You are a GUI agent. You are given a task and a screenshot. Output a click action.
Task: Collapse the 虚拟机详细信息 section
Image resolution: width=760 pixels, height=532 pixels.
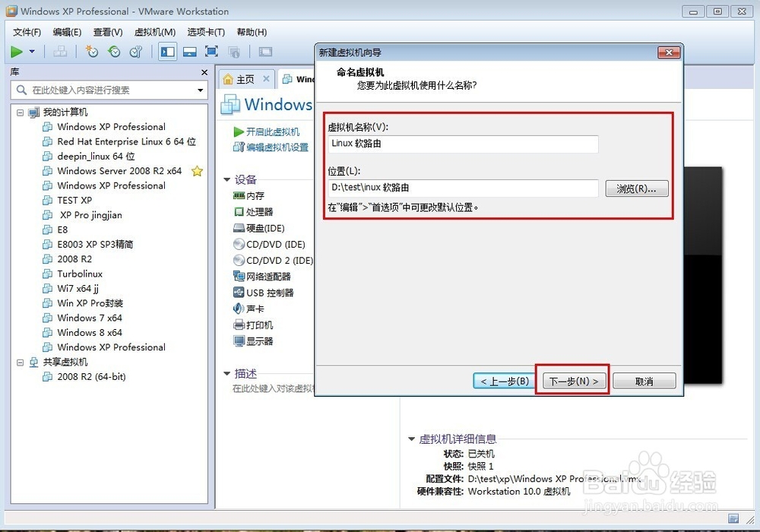pyautogui.click(x=411, y=439)
